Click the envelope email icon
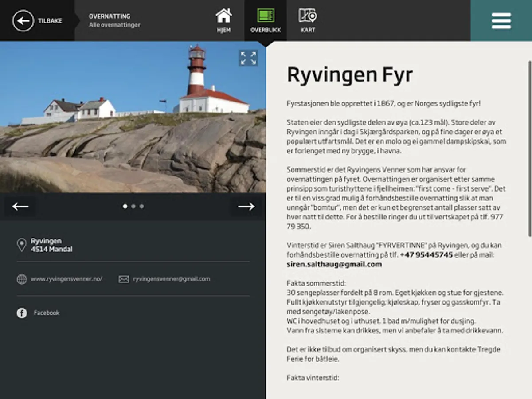Viewport: 532px width, 399px height. (124, 279)
